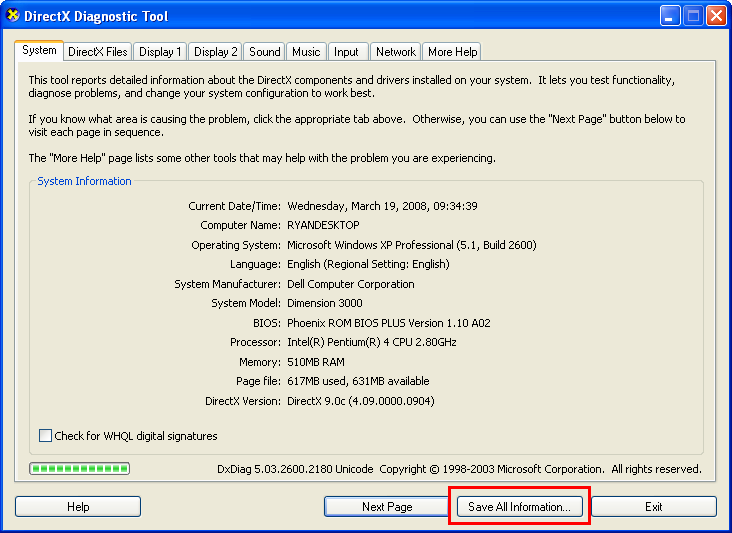Click the Operating System label
This screenshot has width=732, height=533.
pos(236,245)
